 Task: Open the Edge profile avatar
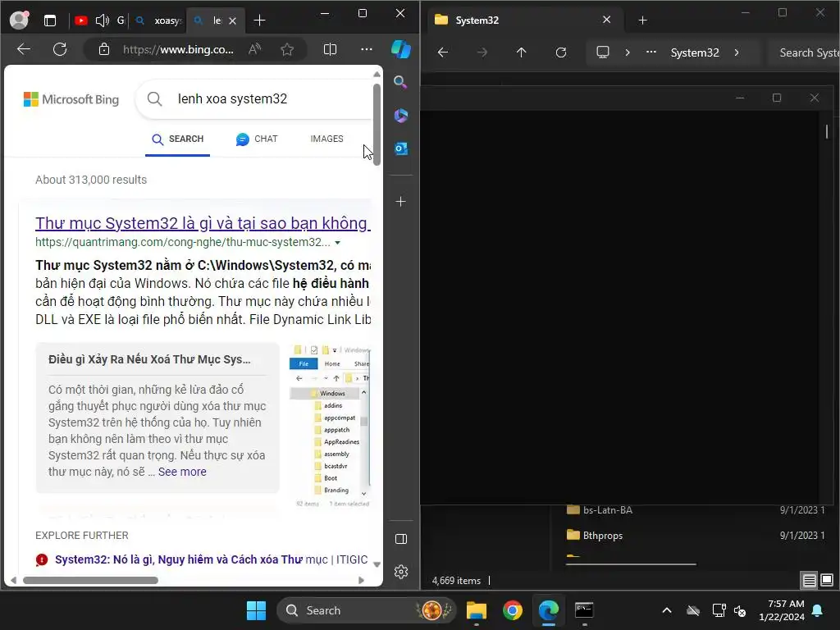(x=20, y=20)
